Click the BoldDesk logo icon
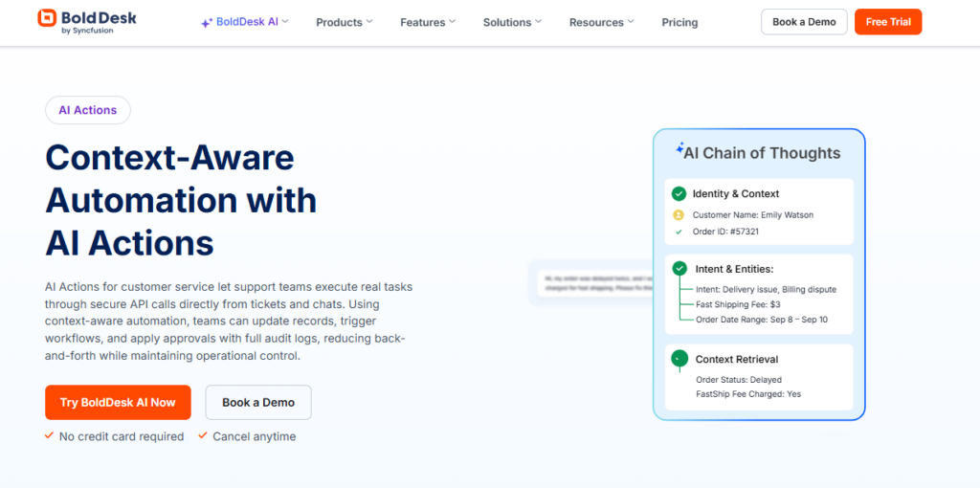 [x=47, y=19]
